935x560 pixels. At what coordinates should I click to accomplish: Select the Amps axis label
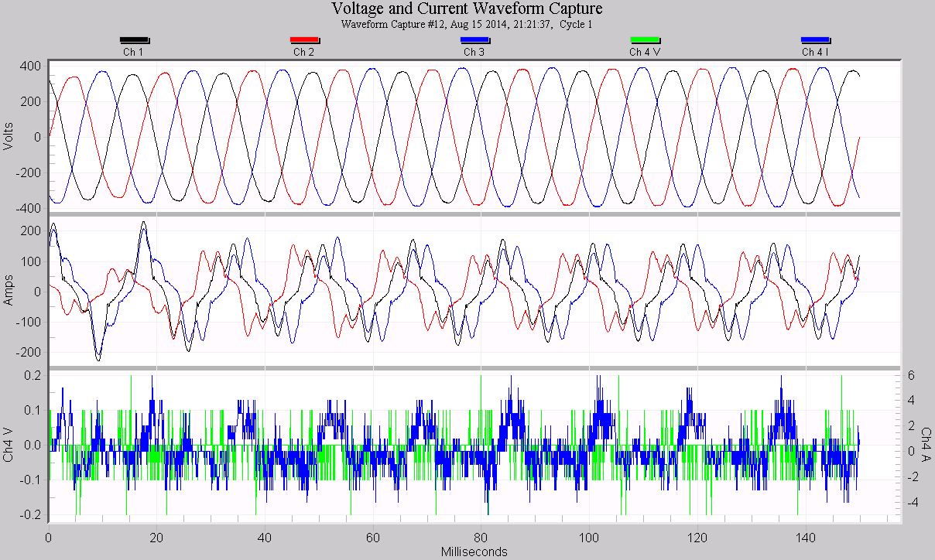tap(9, 289)
